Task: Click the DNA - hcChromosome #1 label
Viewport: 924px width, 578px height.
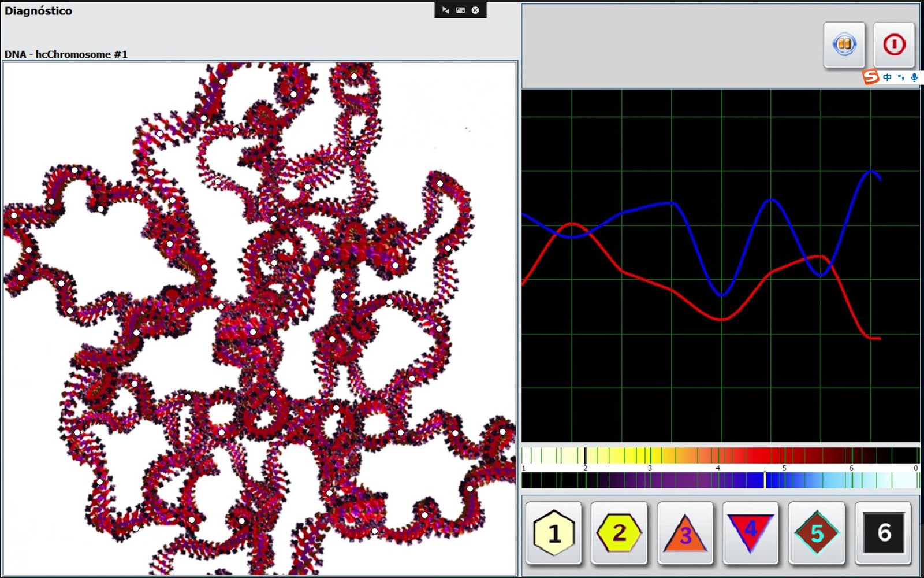Action: [66, 54]
